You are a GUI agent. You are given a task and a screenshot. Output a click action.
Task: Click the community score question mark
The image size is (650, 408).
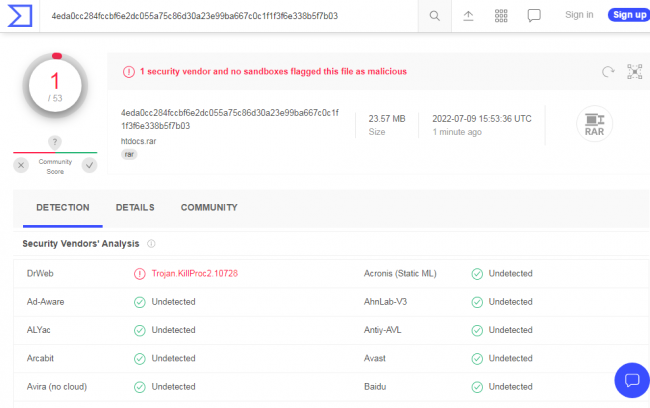(55, 142)
